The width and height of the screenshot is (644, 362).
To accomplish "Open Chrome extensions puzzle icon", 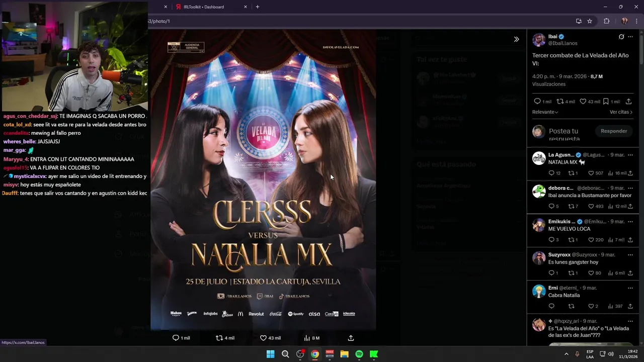I will (606, 21).
